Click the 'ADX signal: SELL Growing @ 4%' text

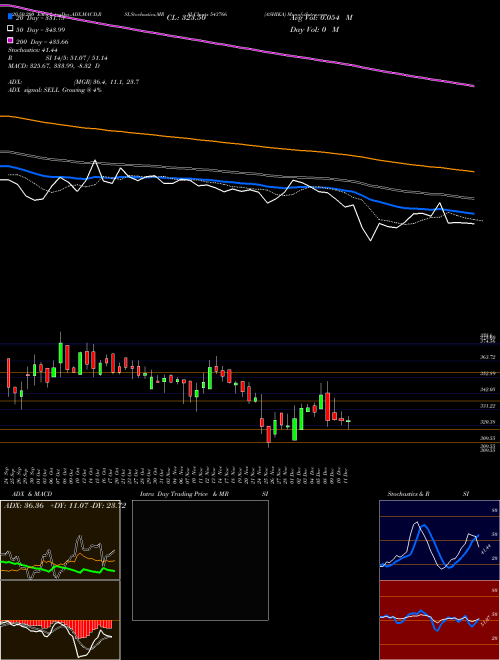point(54,90)
